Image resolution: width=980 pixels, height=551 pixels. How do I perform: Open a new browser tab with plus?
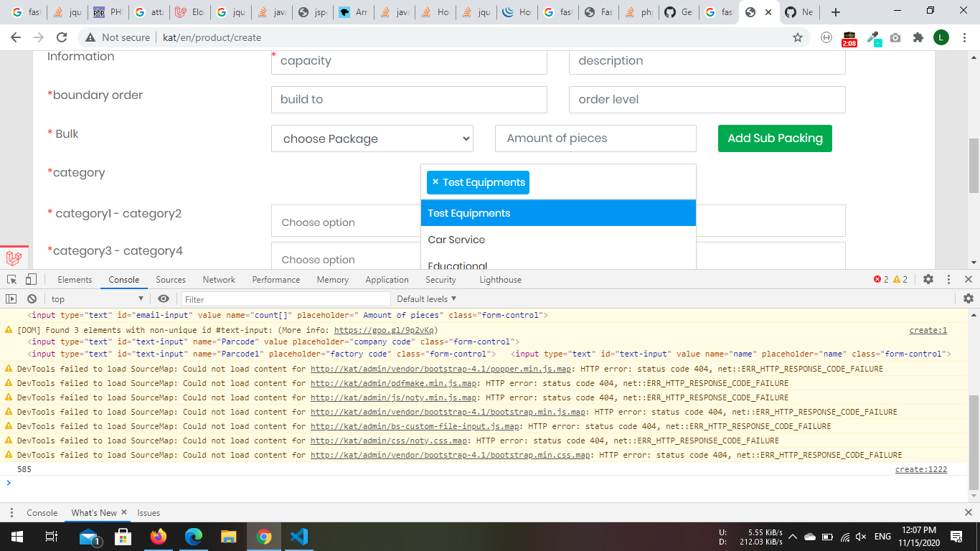(835, 12)
